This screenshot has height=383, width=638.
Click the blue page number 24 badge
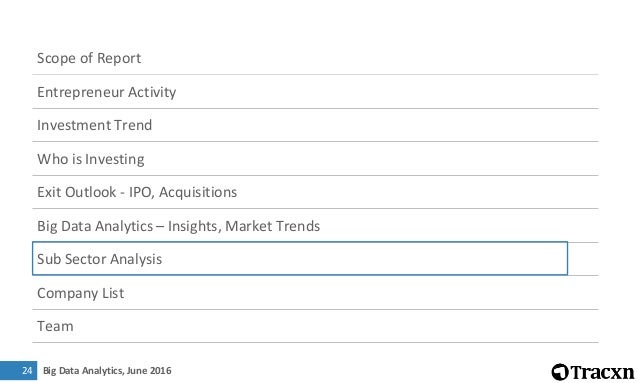tap(18, 370)
